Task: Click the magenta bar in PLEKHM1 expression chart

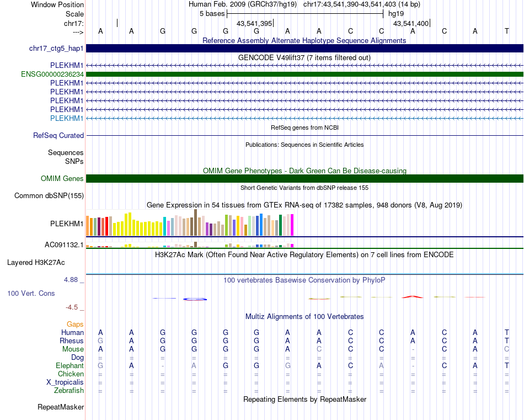Action: click(292, 225)
